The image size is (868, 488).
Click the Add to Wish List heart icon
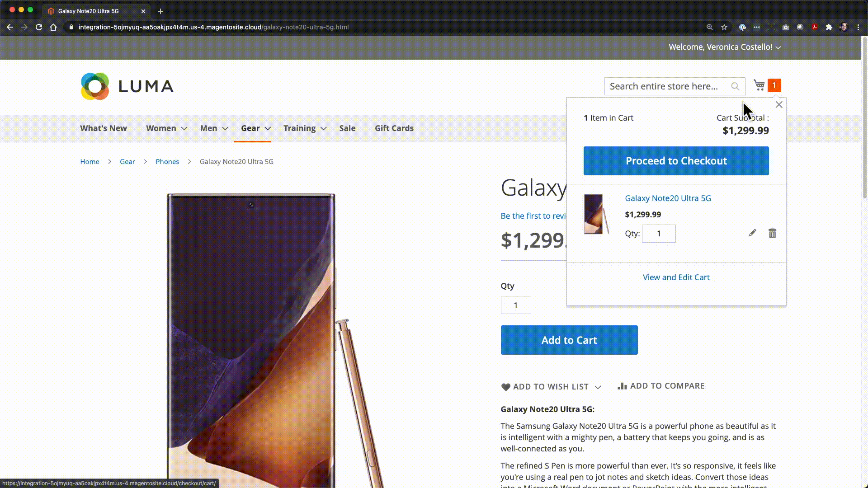(x=505, y=387)
